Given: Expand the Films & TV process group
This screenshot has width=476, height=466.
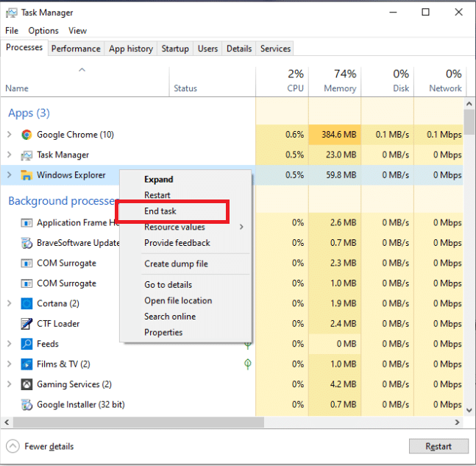Looking at the screenshot, I should (10, 364).
